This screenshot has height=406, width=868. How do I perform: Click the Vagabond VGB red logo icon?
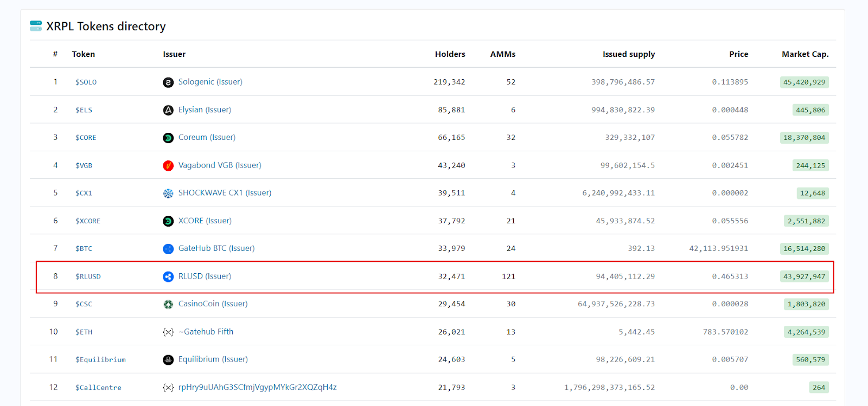point(168,165)
